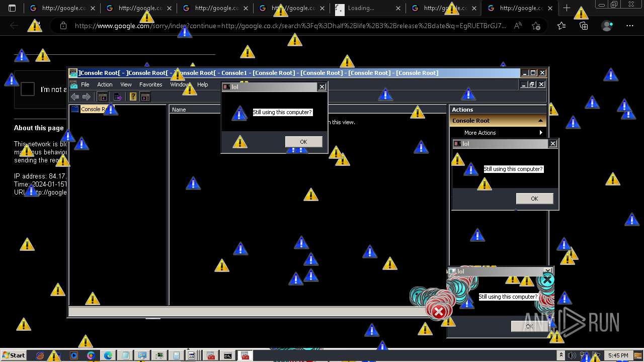Click Start button
The image size is (644, 362).
(x=14, y=355)
